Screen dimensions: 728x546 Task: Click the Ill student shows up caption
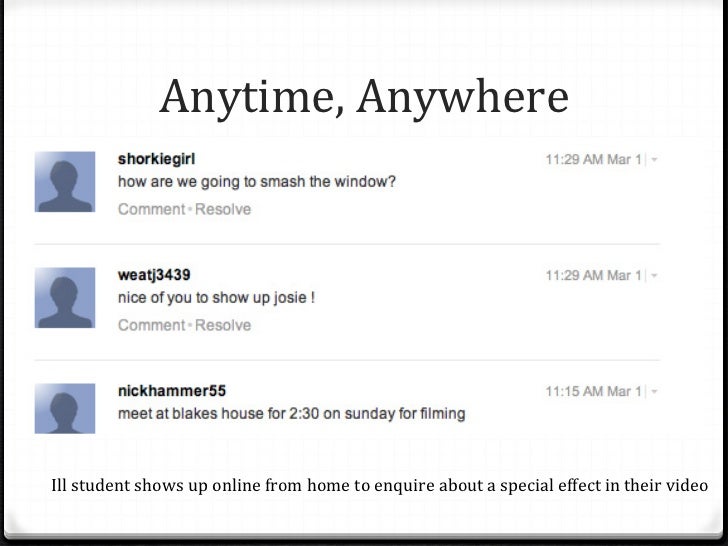379,485
